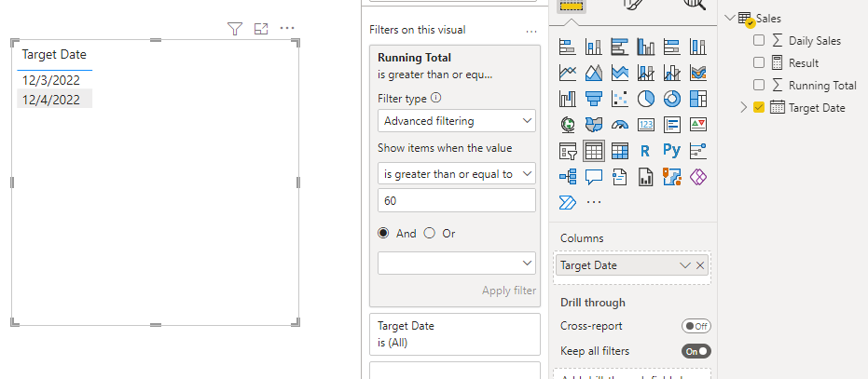Open the empty second condition dropdown
This screenshot has height=379, width=868.
coord(457,263)
